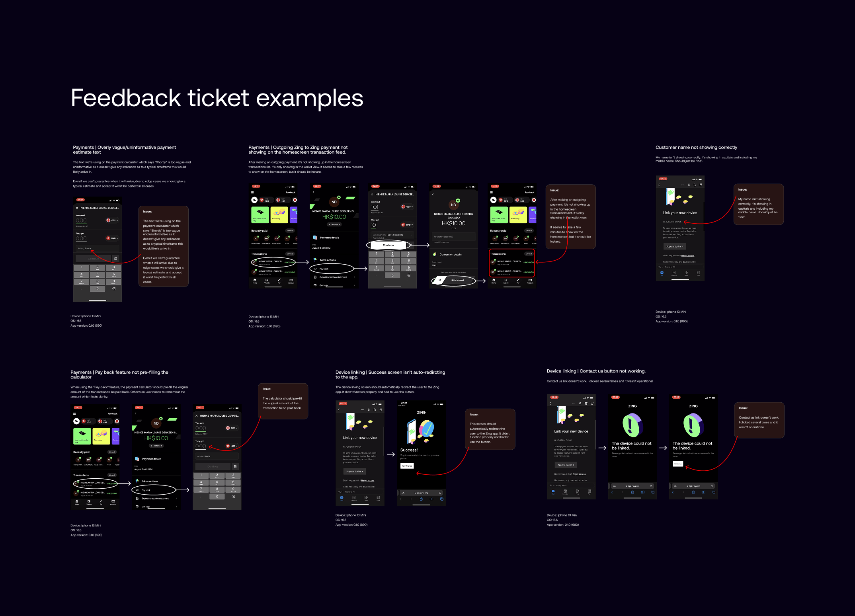Image resolution: width=855 pixels, height=616 pixels.
Task: Tap the Pay icon in the bottom navigation
Action: pyautogui.click(x=279, y=281)
